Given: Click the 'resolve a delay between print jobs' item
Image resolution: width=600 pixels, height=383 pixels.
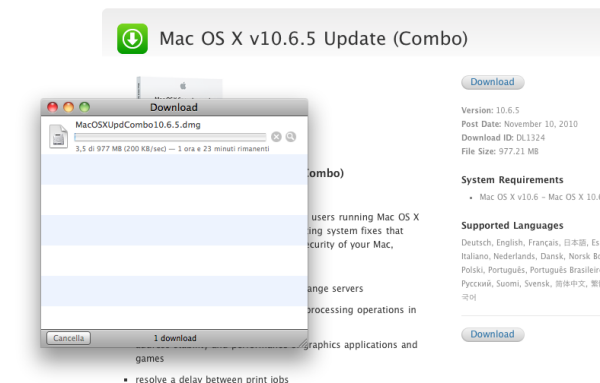Looking at the screenshot, I should tap(212, 379).
